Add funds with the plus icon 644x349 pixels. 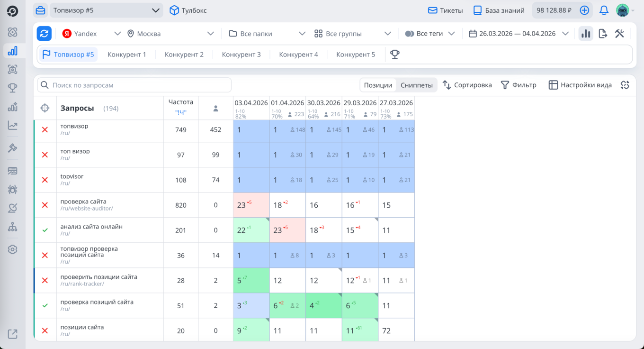coord(584,10)
